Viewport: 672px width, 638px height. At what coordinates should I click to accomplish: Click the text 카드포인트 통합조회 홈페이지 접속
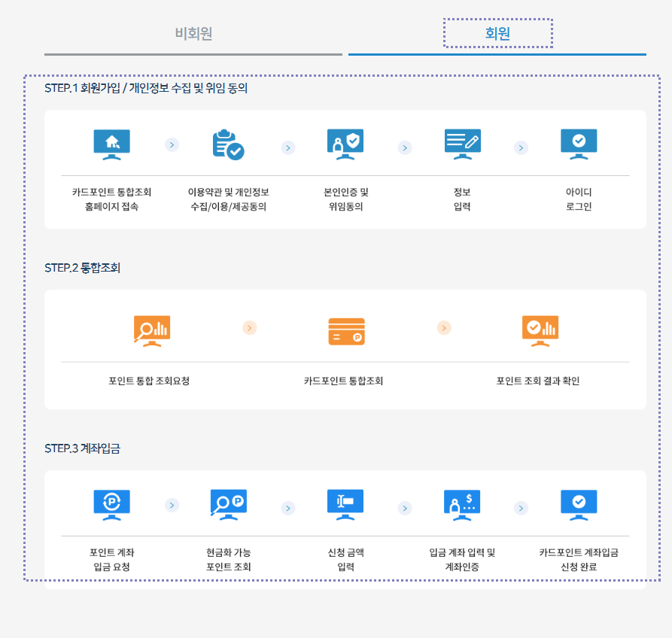tap(112, 199)
